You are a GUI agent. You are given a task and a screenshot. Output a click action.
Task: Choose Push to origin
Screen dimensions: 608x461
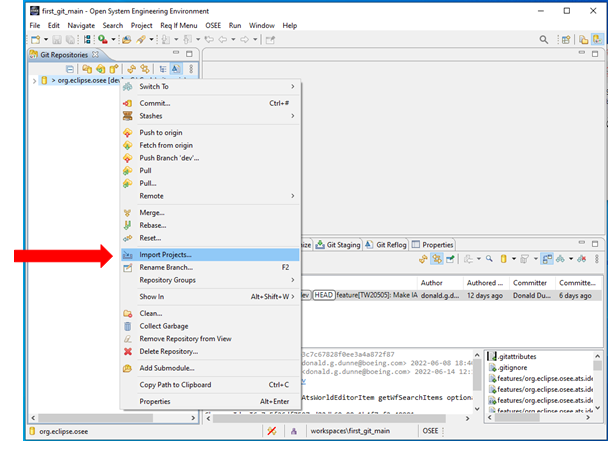[210, 133]
